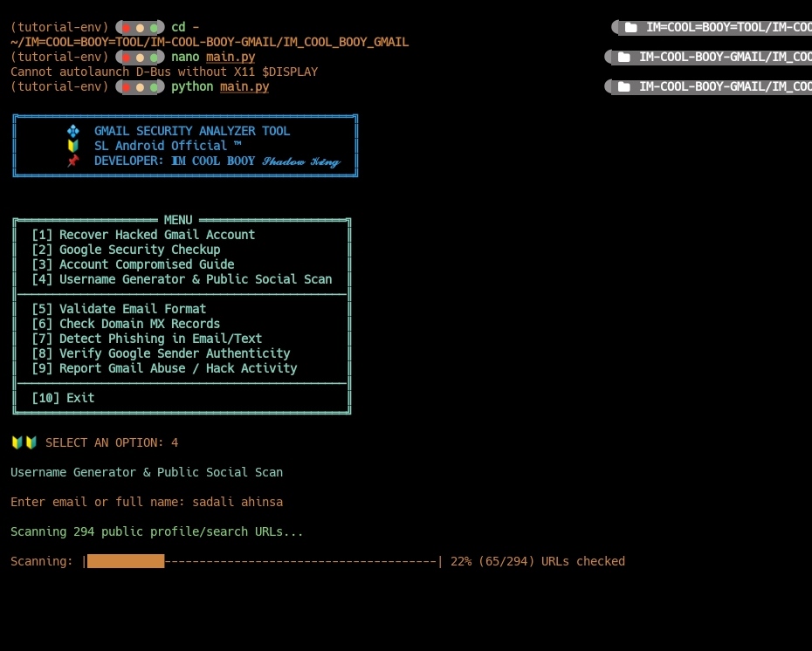Click the traffic-light prompt badge before 'cd -'
Screen dimensions: 812x651
tap(140, 27)
